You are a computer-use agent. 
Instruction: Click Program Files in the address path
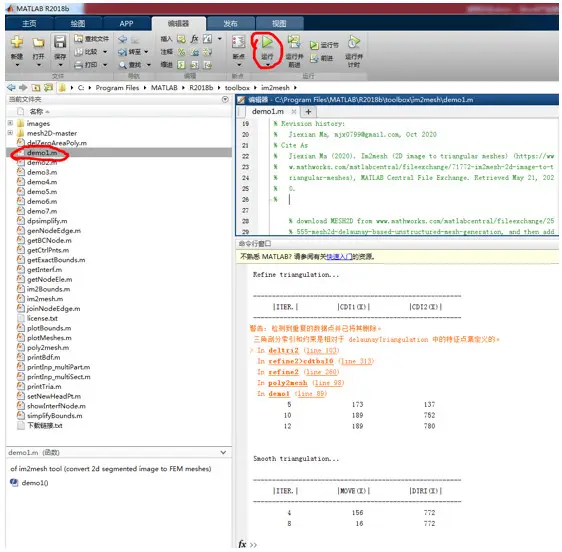[x=117, y=88]
